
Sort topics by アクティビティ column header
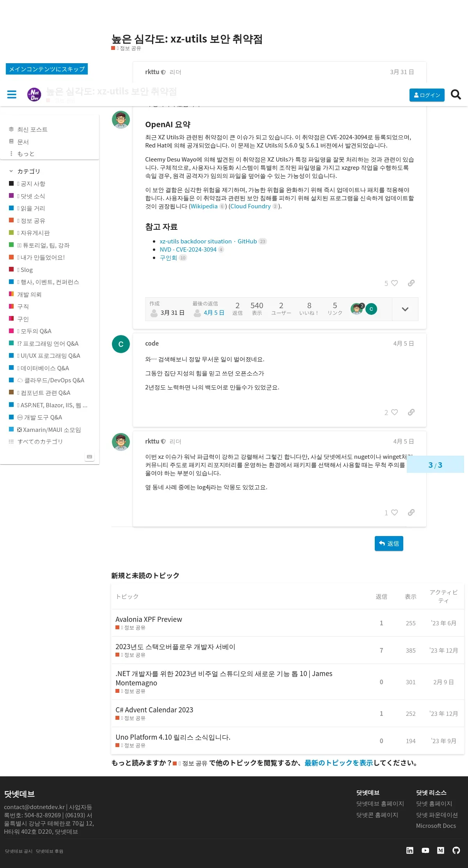pos(444,597)
